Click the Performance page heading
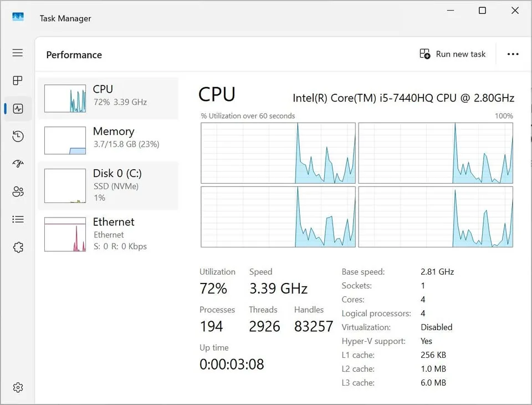Screen dimensions: 532x405 [x=74, y=54]
